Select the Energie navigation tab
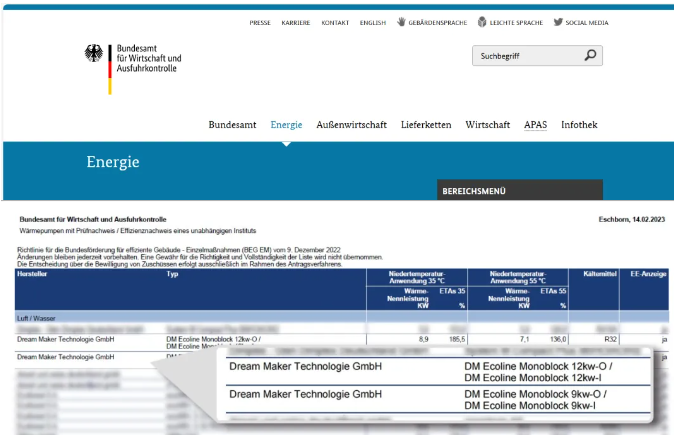This screenshot has width=674, height=435. tap(286, 125)
